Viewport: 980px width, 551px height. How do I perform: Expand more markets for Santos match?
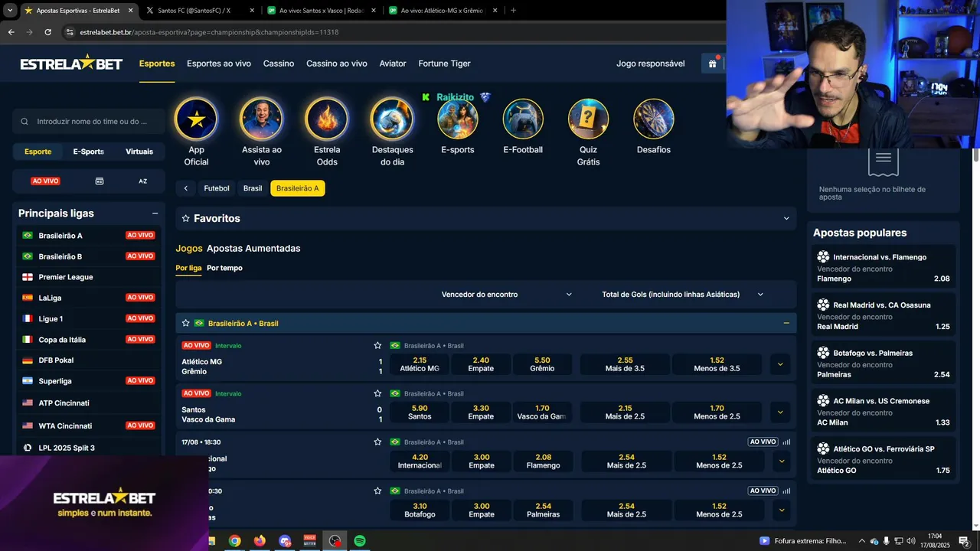(780, 412)
